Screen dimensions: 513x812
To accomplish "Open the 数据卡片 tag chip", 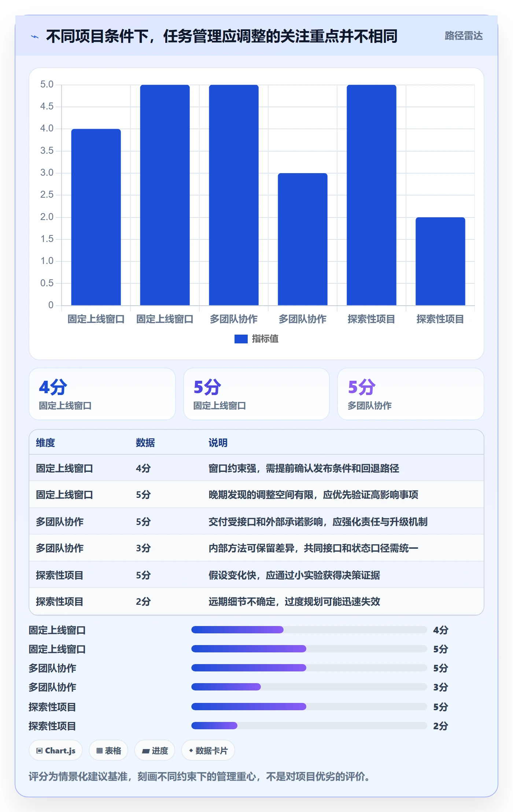I will tap(208, 750).
